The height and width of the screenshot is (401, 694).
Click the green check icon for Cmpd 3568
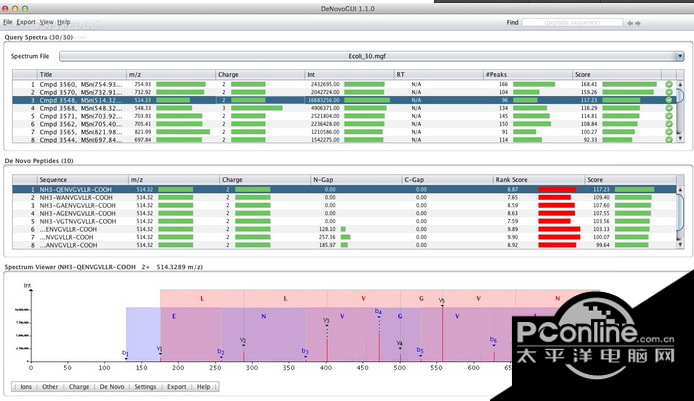[x=669, y=108]
